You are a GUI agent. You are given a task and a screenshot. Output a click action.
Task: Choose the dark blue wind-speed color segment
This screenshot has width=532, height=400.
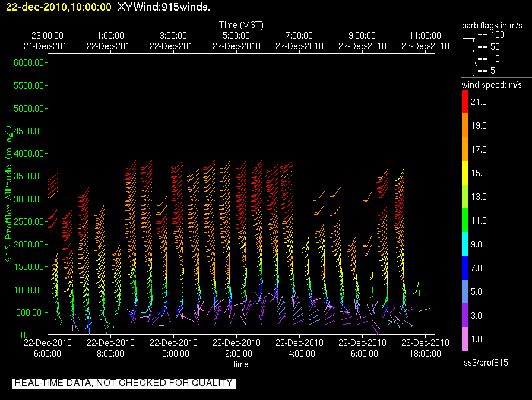point(465,268)
